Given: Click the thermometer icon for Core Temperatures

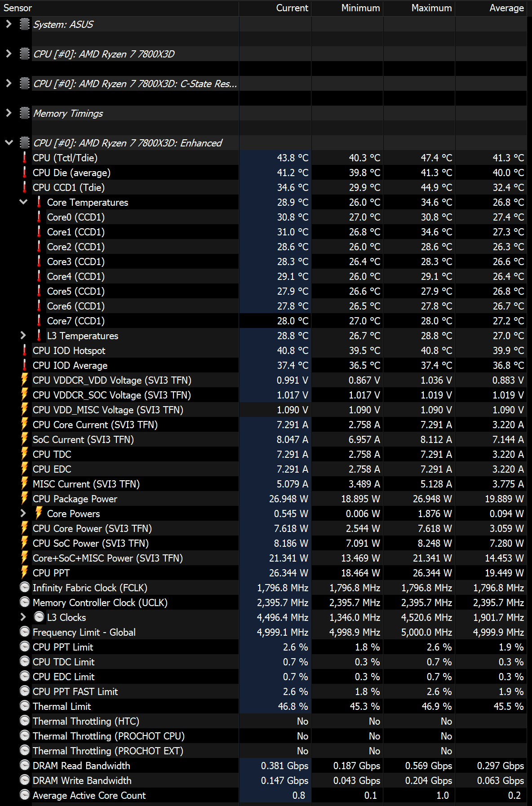Looking at the screenshot, I should (39, 202).
